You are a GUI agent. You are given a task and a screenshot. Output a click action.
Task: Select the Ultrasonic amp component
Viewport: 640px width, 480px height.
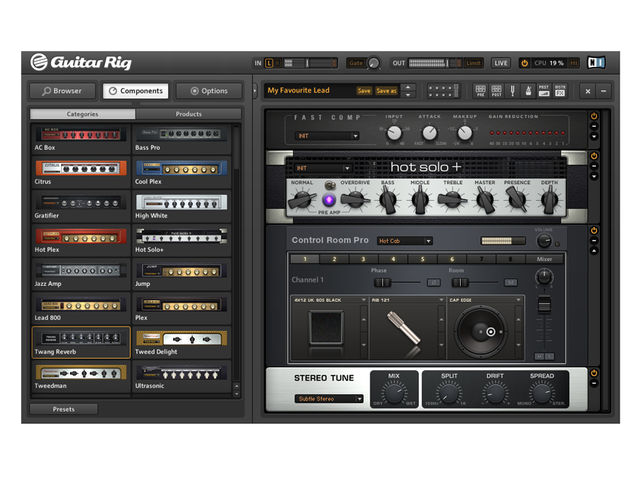click(181, 377)
